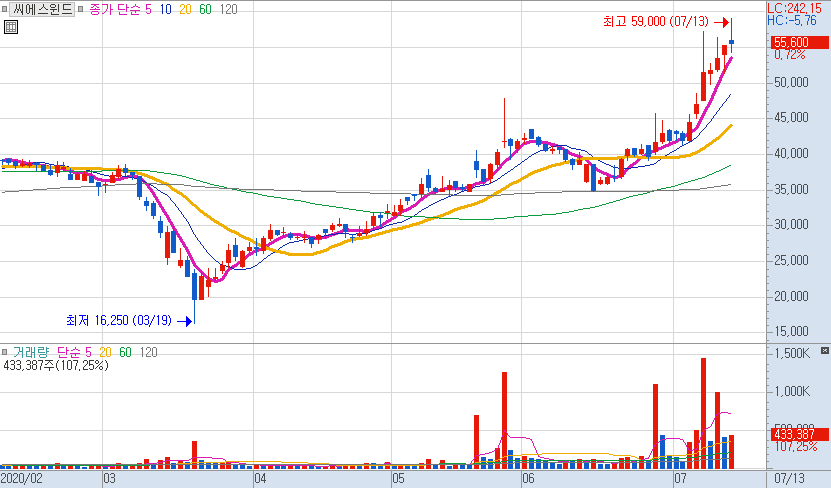Click the small square left of 씨에스윈드

[x=5, y=9]
